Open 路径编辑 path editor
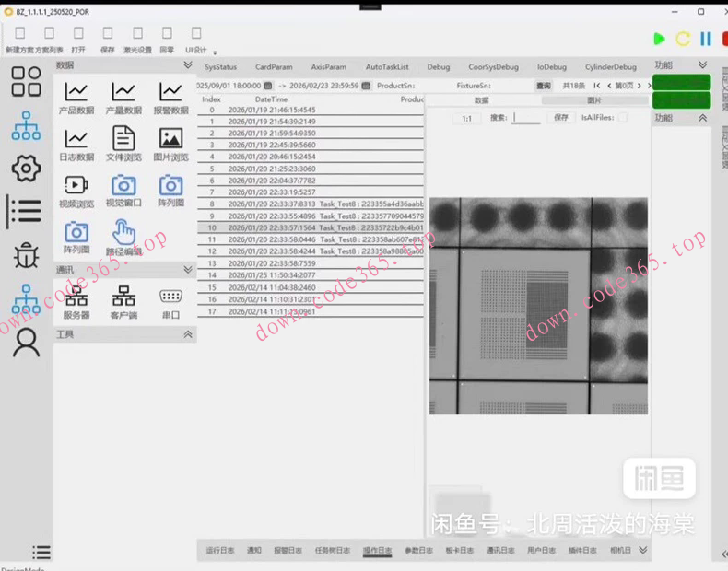Screen dimensions: 728x571 point(123,238)
